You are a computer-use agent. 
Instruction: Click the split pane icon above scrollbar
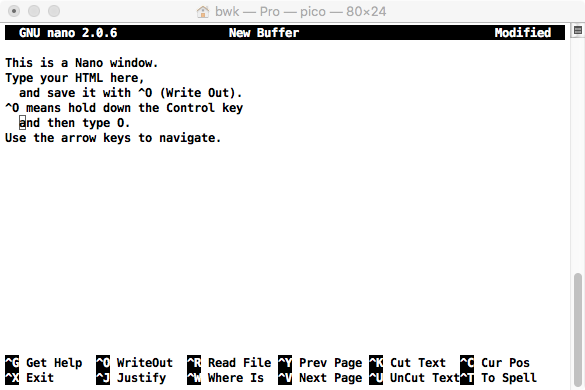(x=578, y=31)
